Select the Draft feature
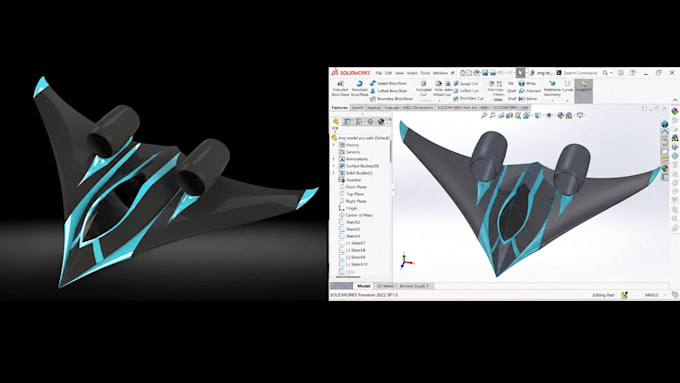This screenshot has width=680, height=383. (x=512, y=91)
